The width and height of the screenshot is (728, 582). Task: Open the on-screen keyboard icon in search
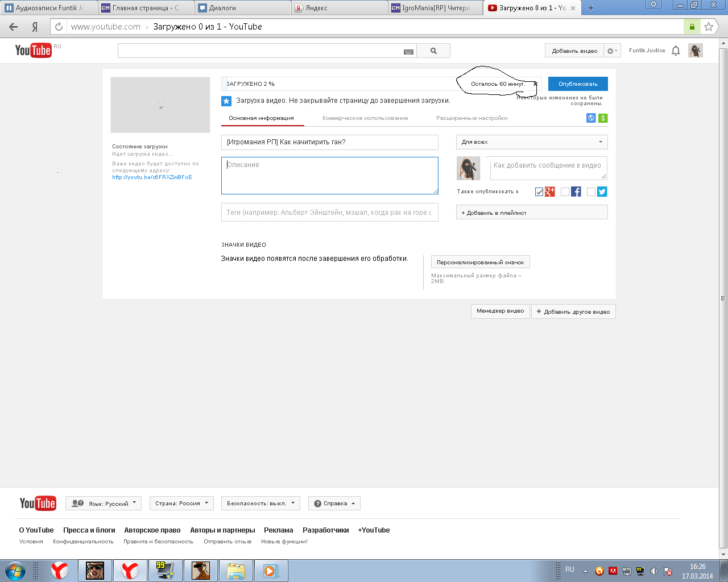pyautogui.click(x=408, y=52)
